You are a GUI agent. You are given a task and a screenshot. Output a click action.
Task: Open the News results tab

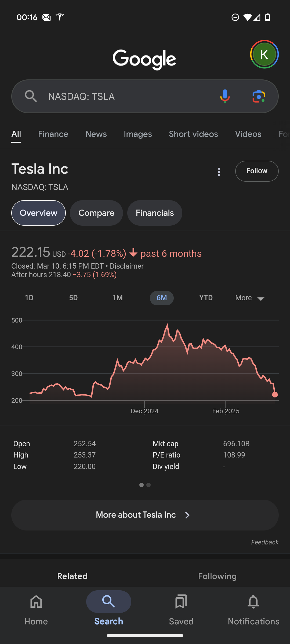96,134
